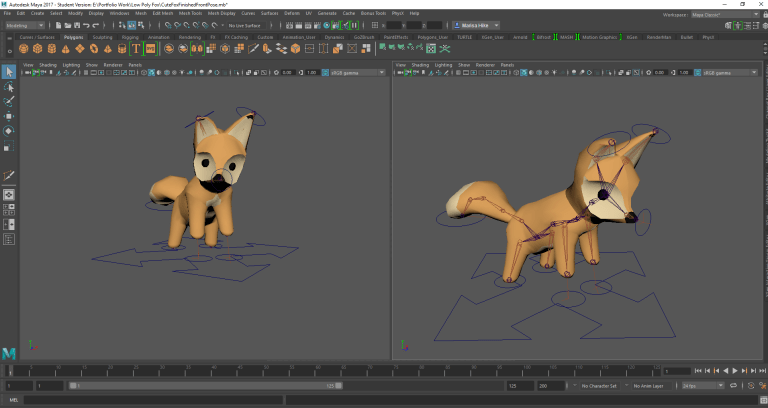Open left viewport sRGB gamma dropdown
The height and width of the screenshot is (408, 768).
click(358, 72)
